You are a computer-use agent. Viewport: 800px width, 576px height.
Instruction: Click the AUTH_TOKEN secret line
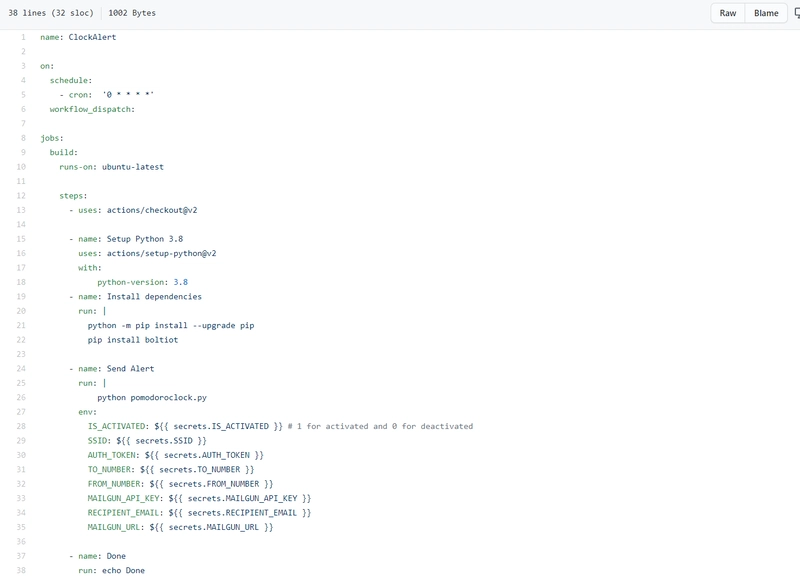(x=176, y=455)
